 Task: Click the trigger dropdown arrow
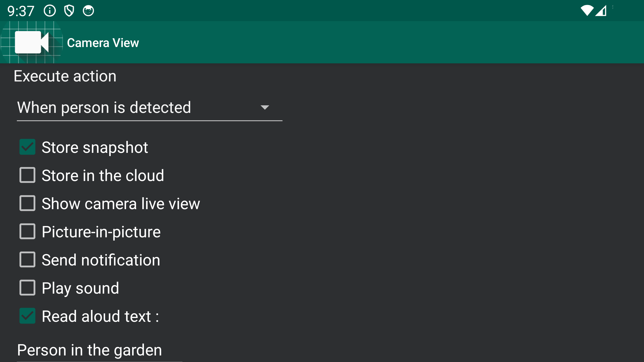[x=265, y=108]
